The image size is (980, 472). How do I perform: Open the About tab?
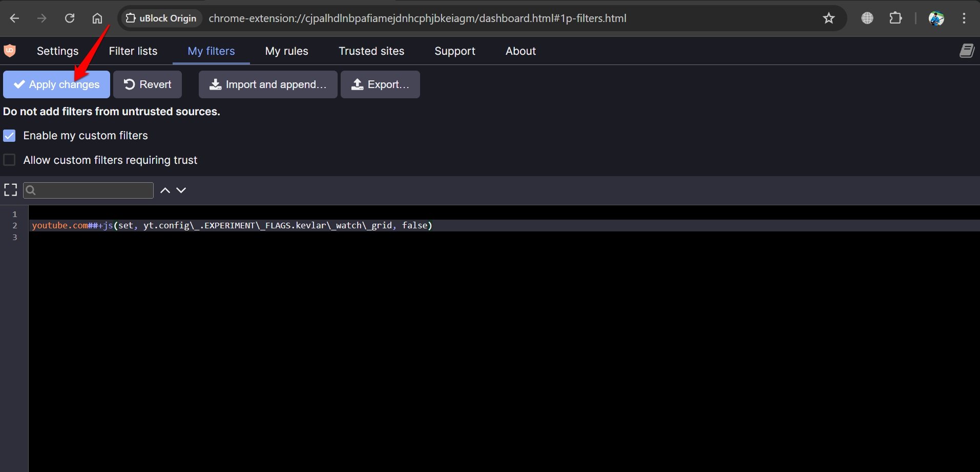tap(520, 51)
